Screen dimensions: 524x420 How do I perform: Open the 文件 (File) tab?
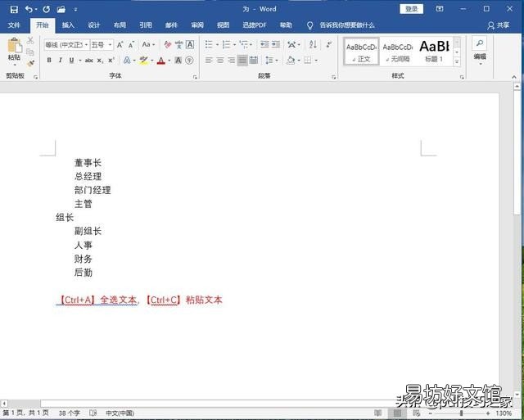click(x=14, y=25)
